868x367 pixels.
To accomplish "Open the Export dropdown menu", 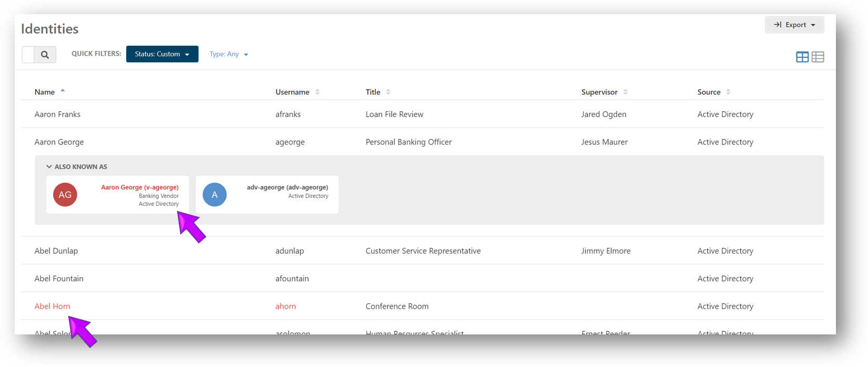I will tap(794, 25).
